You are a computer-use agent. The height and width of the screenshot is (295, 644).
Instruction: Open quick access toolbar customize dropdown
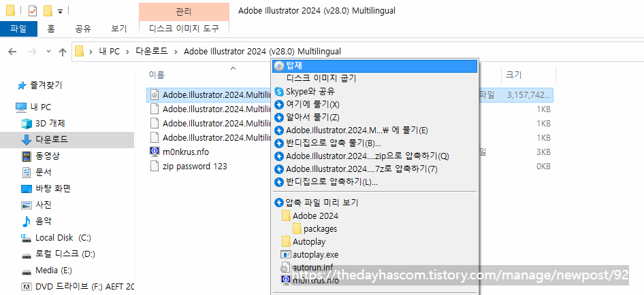61,12
